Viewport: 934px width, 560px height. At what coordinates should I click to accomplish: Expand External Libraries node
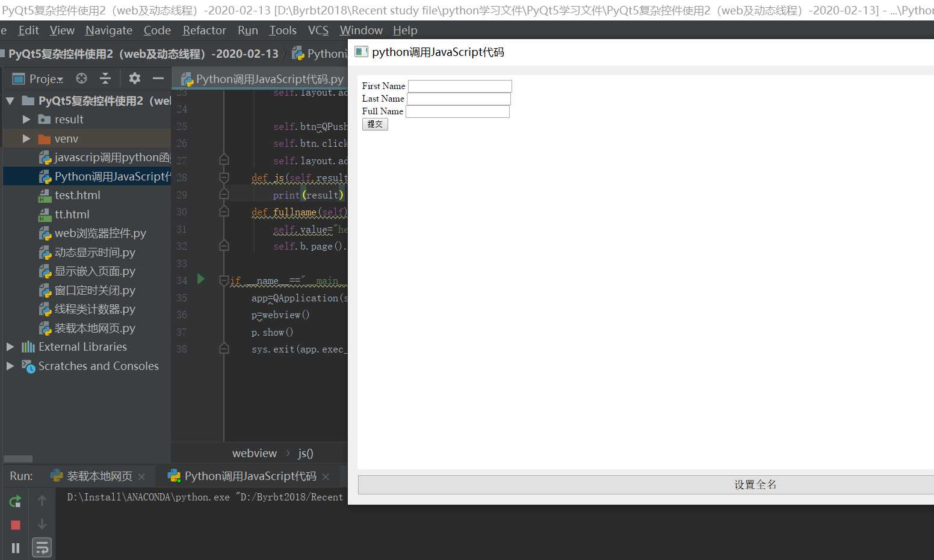[x=10, y=347]
